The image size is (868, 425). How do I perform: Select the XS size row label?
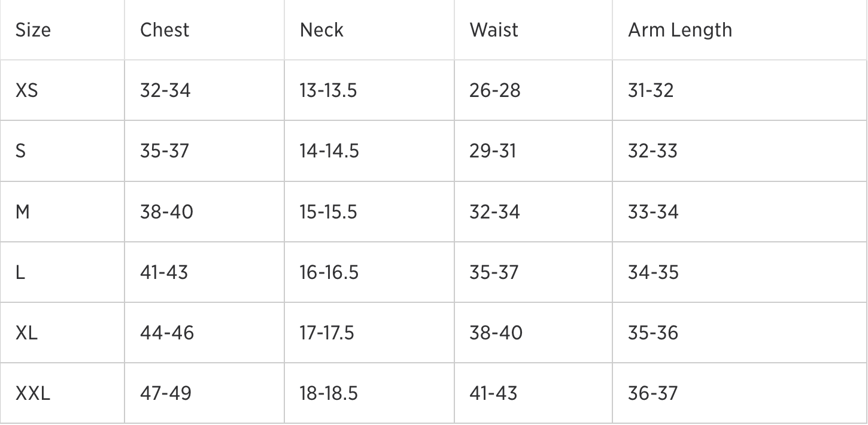tap(26, 90)
